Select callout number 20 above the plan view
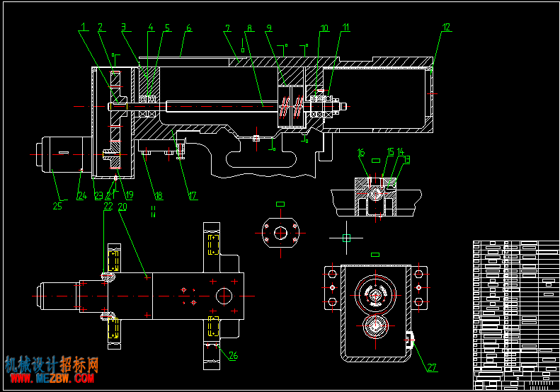The image size is (560, 392). tap(122, 207)
